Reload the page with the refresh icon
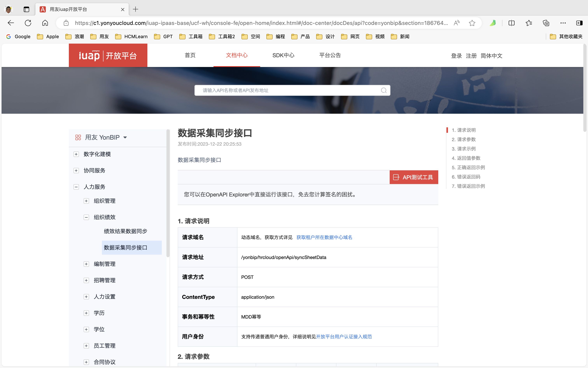Viewport: 588px width, 368px height. click(x=28, y=23)
